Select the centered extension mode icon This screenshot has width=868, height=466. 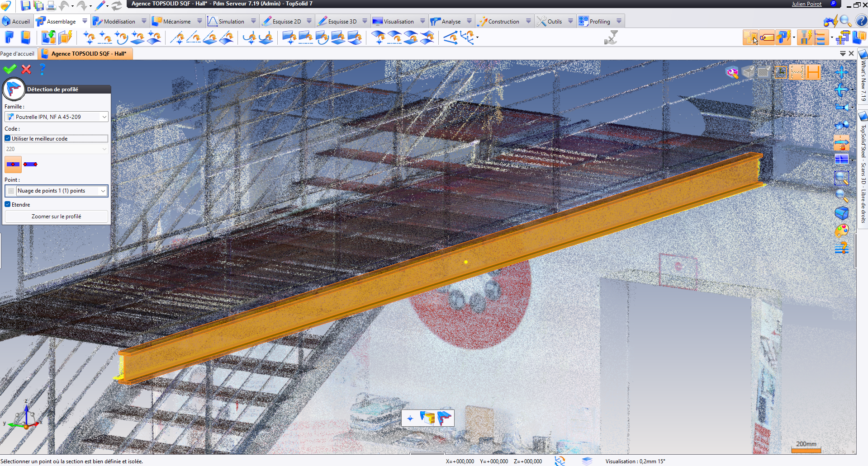pos(13,165)
